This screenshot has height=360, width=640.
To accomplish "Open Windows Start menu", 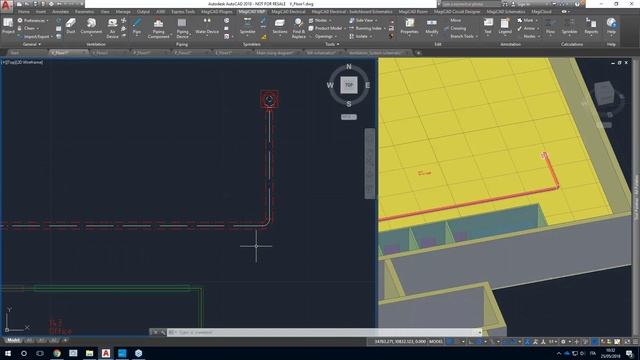I will tap(7, 353).
